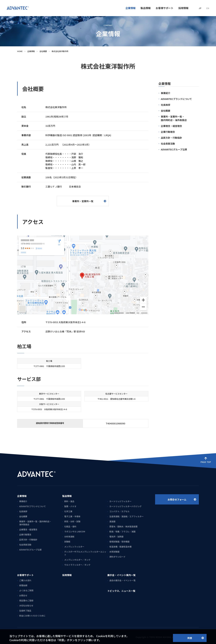Open 採用情報 heading in footer
The width and height of the screenshot is (216, 644).
tap(67, 575)
